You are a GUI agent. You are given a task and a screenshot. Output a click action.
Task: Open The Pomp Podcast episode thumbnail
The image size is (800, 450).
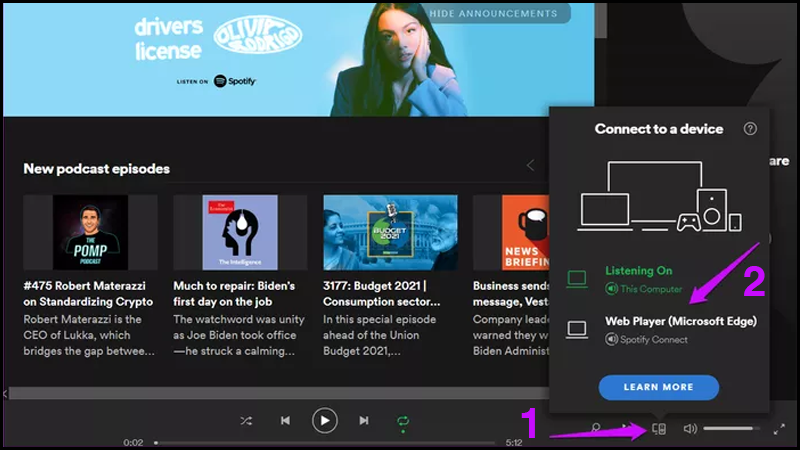(x=90, y=232)
